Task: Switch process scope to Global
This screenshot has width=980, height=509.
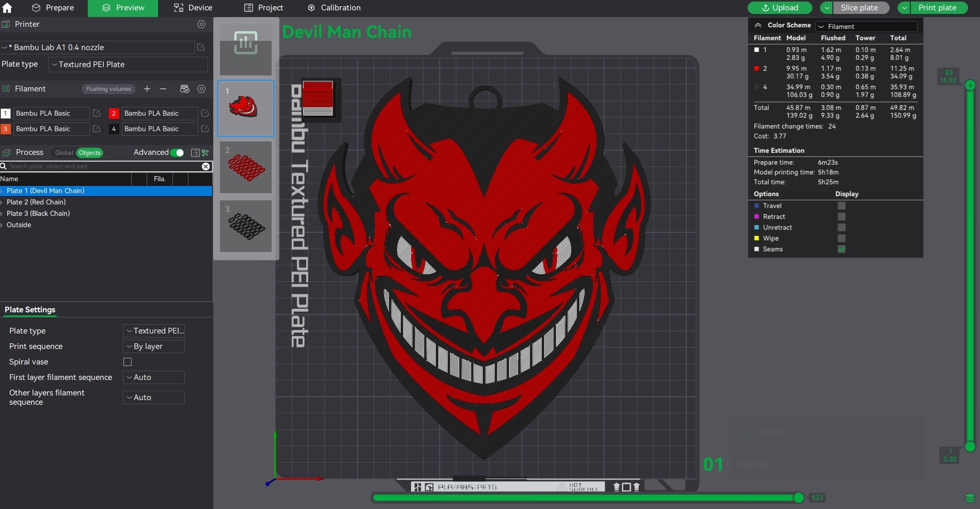Action: [x=64, y=153]
